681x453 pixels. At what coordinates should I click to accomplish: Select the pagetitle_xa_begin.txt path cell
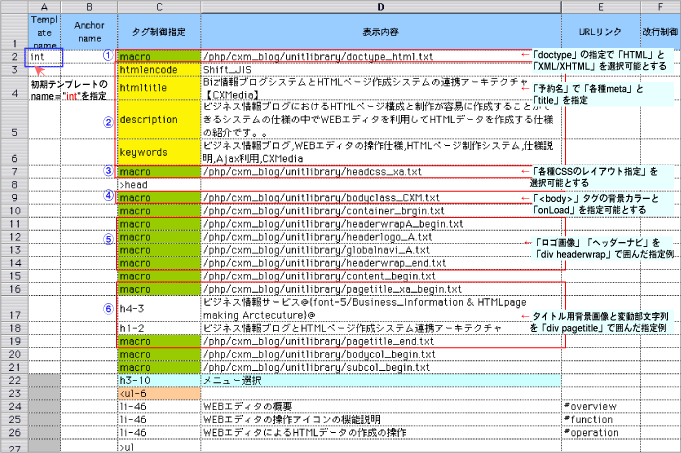pyautogui.click(x=381, y=289)
